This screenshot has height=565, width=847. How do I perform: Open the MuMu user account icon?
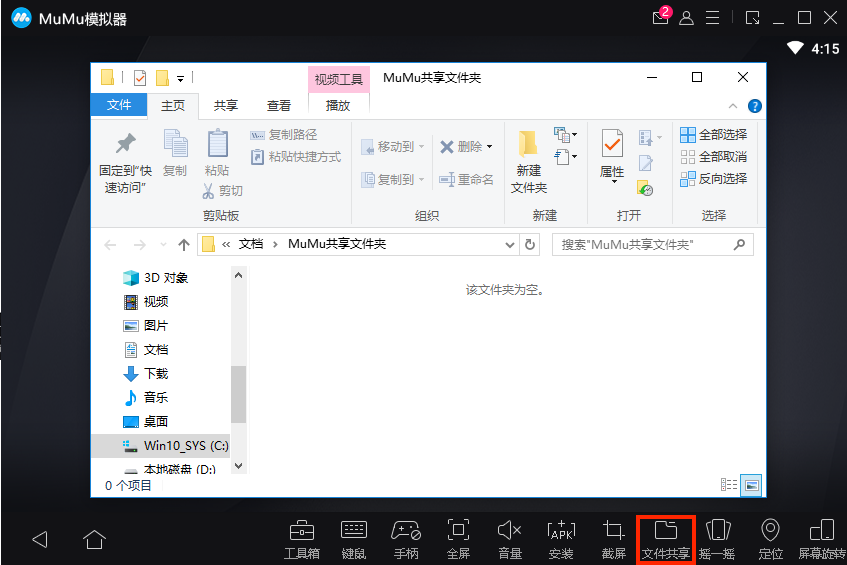coord(687,18)
